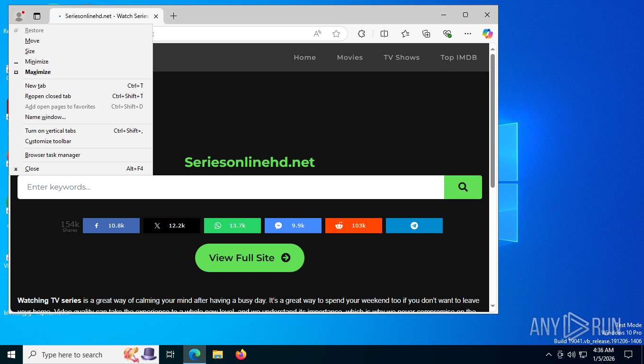Click the page vertical scrollbar thumb
Viewport: 644px width, 364px height.
point(492,120)
